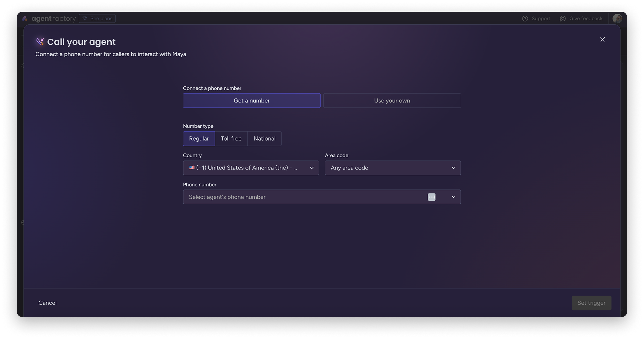Choose National number type
Screen dimensions: 644x339
(264, 139)
